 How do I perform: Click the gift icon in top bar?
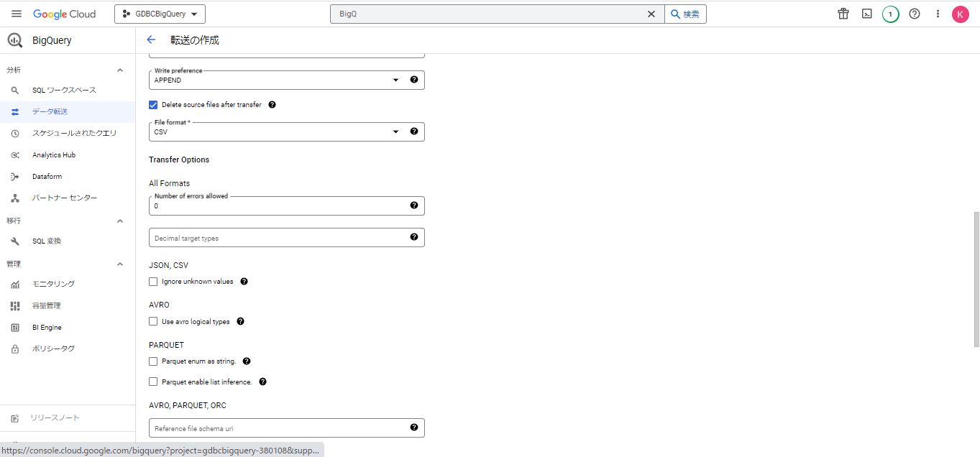[x=843, y=14]
